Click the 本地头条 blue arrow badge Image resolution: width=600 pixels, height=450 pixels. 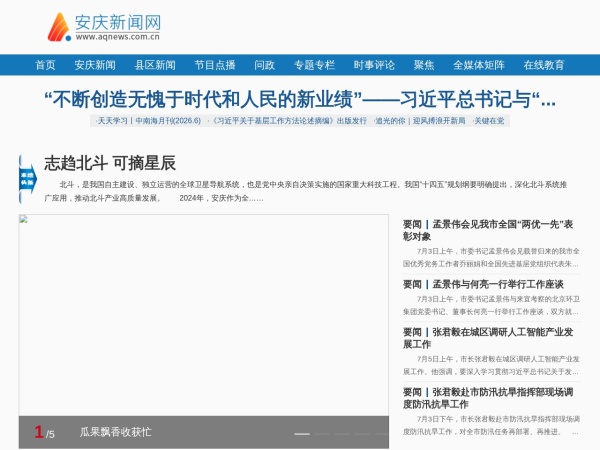[28, 179]
